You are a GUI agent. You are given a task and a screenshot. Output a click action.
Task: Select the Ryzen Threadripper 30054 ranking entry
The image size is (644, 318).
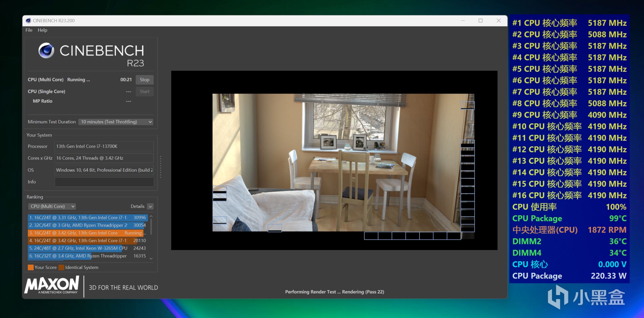(x=87, y=225)
